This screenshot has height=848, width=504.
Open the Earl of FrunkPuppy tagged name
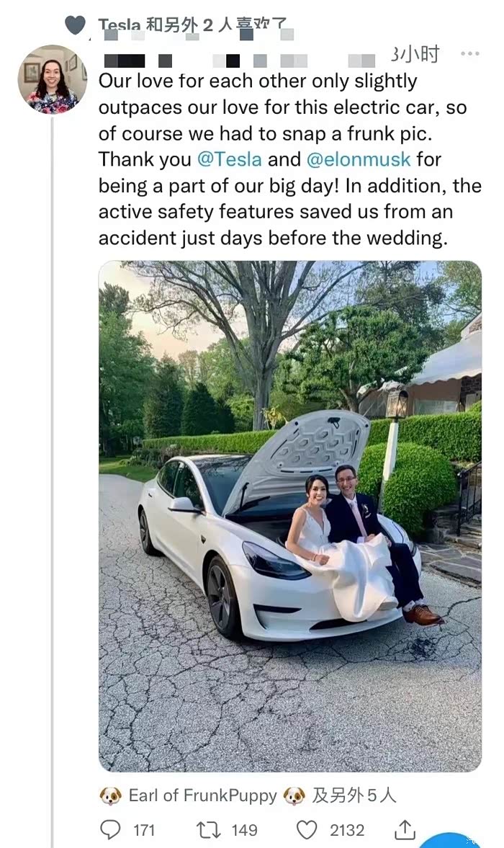pyautogui.click(x=202, y=795)
